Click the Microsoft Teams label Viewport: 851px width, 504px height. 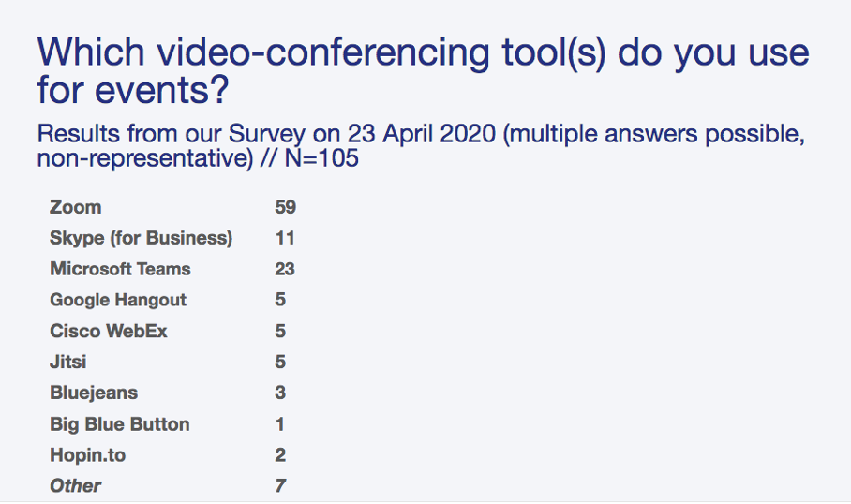pos(120,269)
